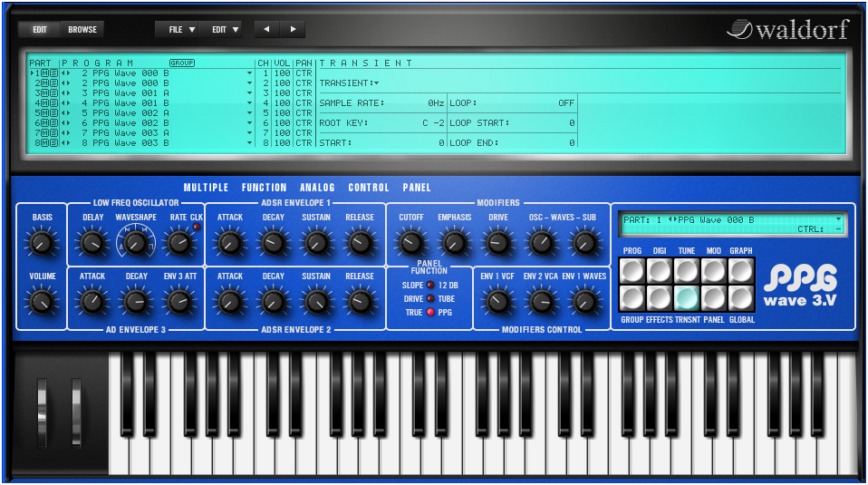Viewport: 868px width, 485px height.
Task: Open the EFFECTS page button
Action: pos(660,298)
